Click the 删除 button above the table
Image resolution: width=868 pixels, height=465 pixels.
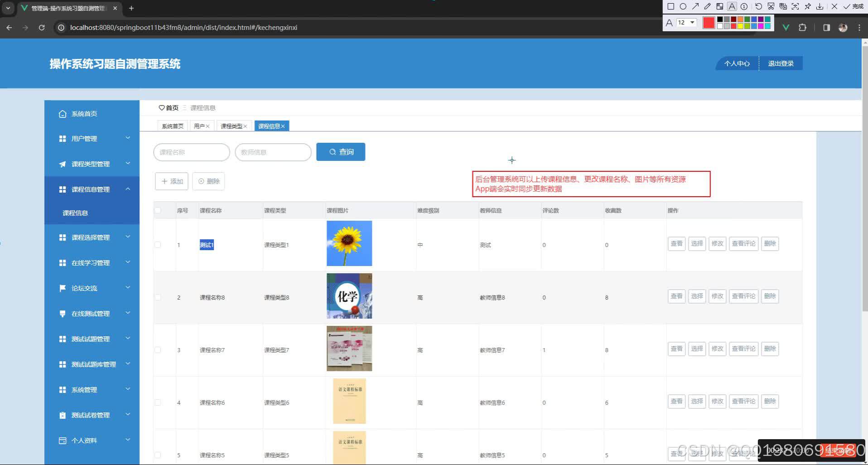point(208,181)
